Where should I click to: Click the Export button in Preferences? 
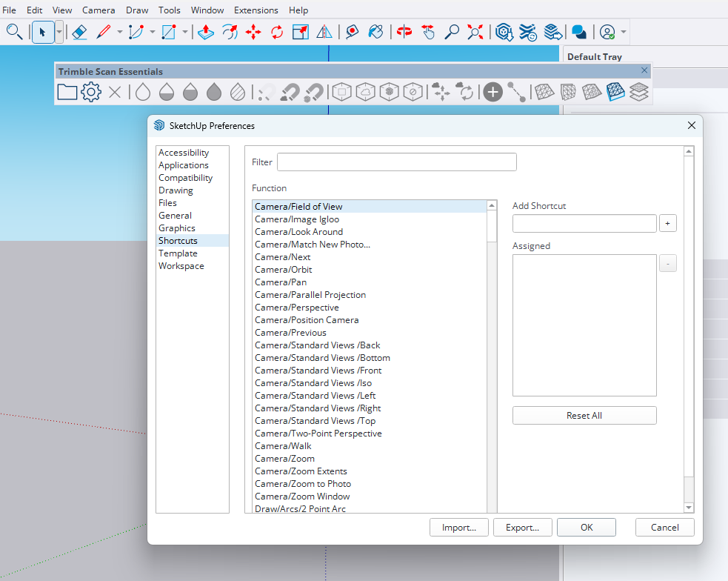click(x=522, y=527)
